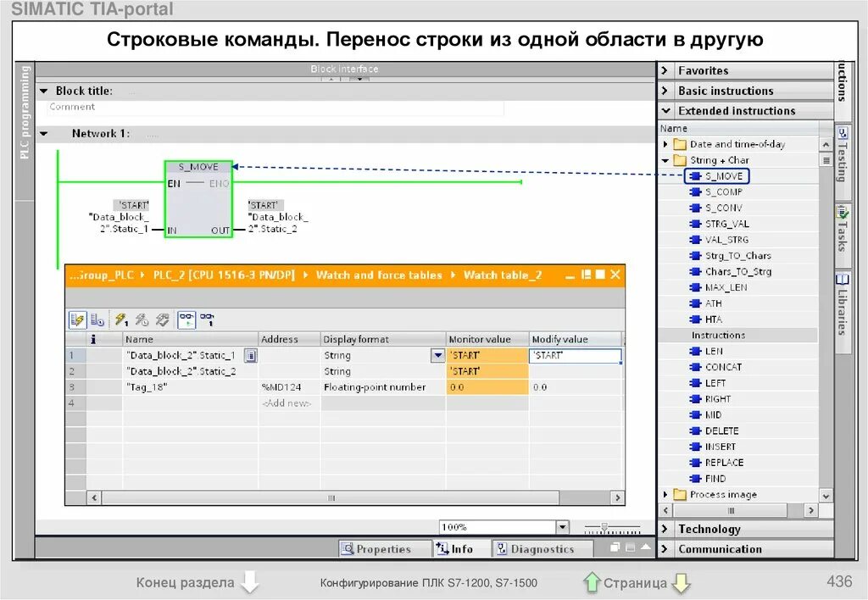Click the %MD124 address cell
The width and height of the screenshot is (868, 600).
[288, 387]
